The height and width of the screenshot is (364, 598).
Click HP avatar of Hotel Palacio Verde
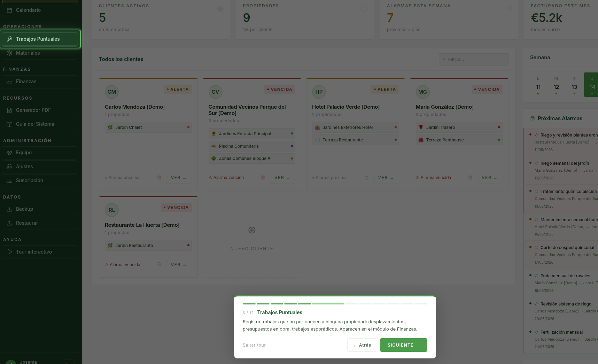pyautogui.click(x=319, y=92)
